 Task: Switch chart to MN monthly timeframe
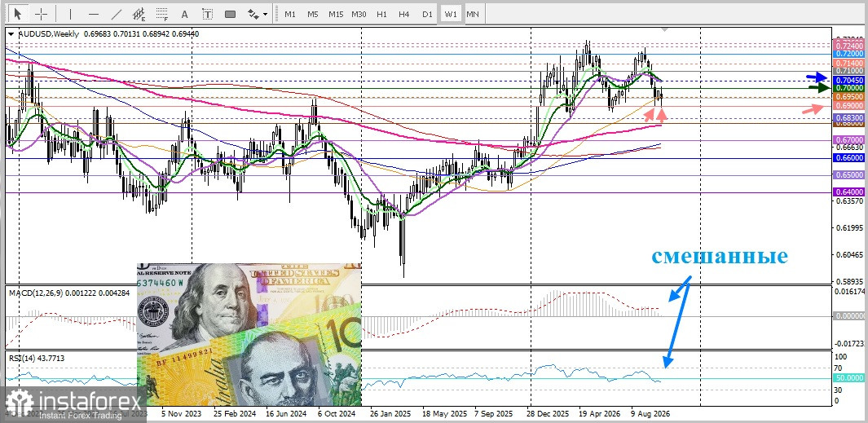coord(472,14)
